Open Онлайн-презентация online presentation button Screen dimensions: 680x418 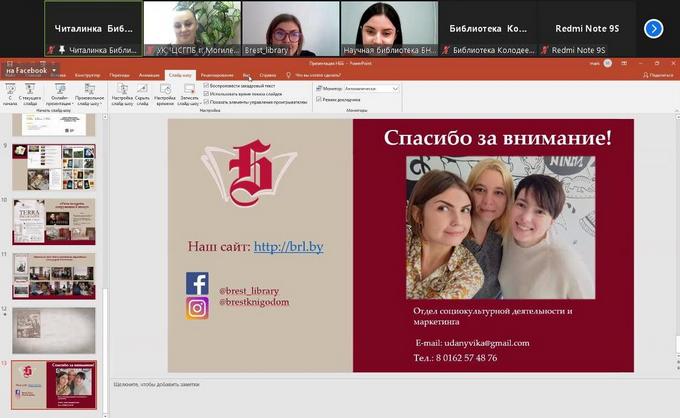pos(59,94)
